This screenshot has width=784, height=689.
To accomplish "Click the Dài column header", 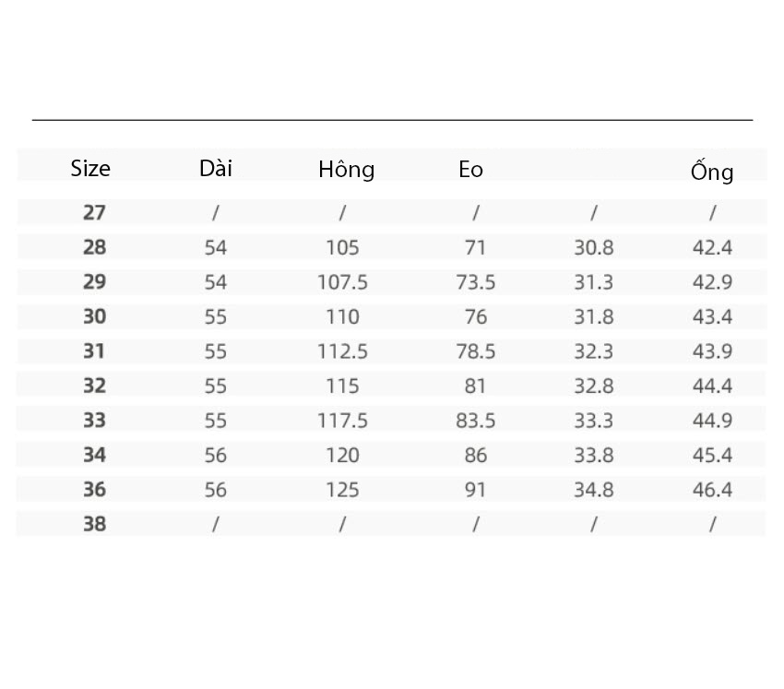I will 216,168.
